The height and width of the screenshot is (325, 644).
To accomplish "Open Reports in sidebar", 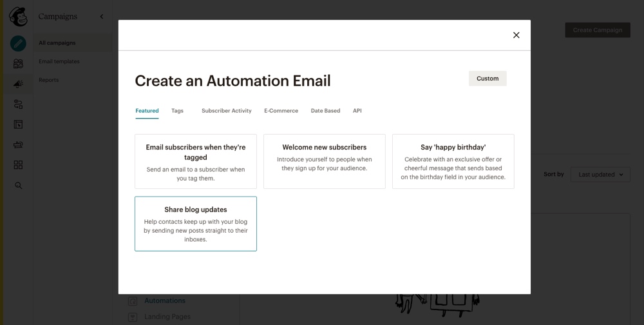I will pyautogui.click(x=48, y=80).
